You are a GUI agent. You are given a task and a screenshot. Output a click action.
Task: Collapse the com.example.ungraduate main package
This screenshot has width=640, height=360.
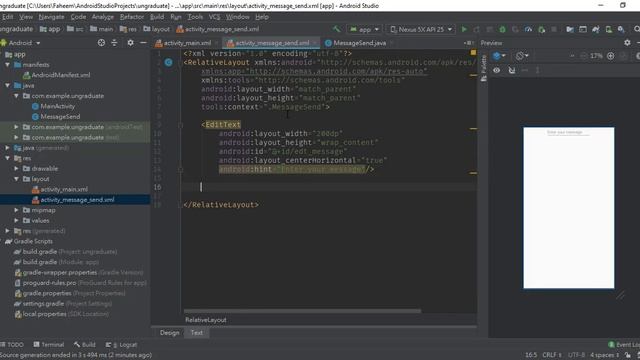(16, 96)
